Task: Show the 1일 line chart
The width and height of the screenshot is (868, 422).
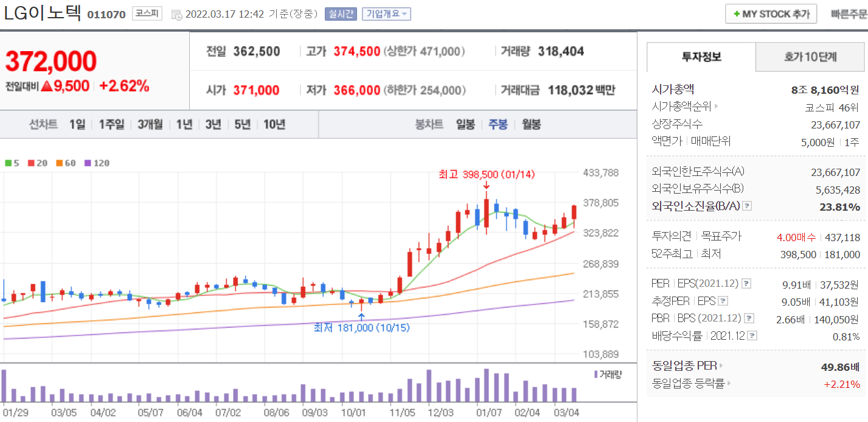Action: point(77,124)
